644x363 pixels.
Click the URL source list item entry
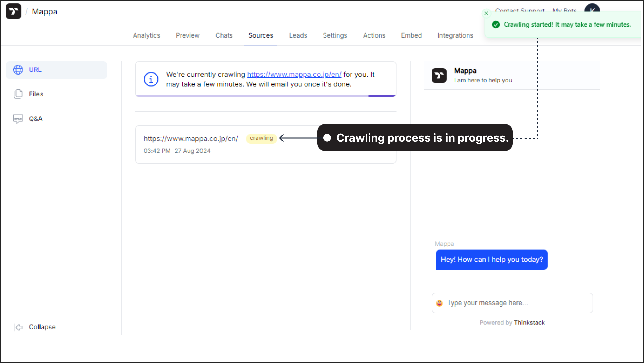[266, 144]
